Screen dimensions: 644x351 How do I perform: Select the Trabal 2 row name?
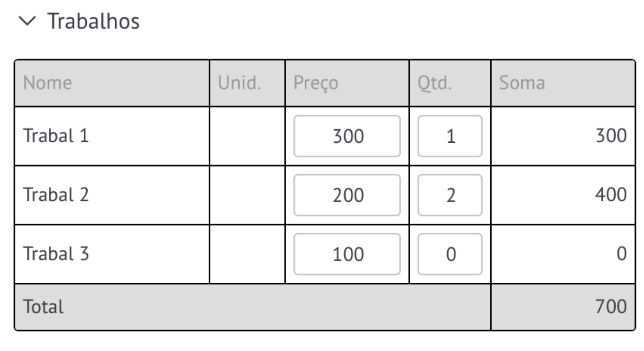pos(56,195)
